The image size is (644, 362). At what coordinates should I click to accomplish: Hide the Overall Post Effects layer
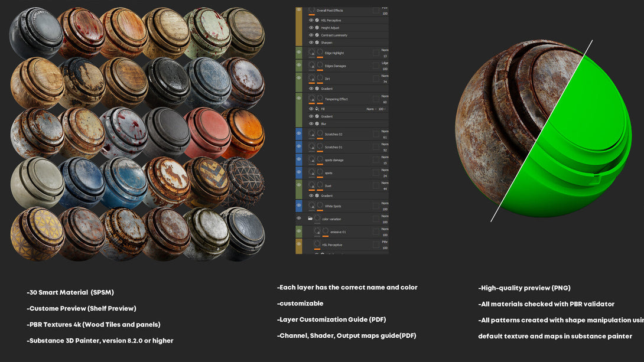[299, 9]
